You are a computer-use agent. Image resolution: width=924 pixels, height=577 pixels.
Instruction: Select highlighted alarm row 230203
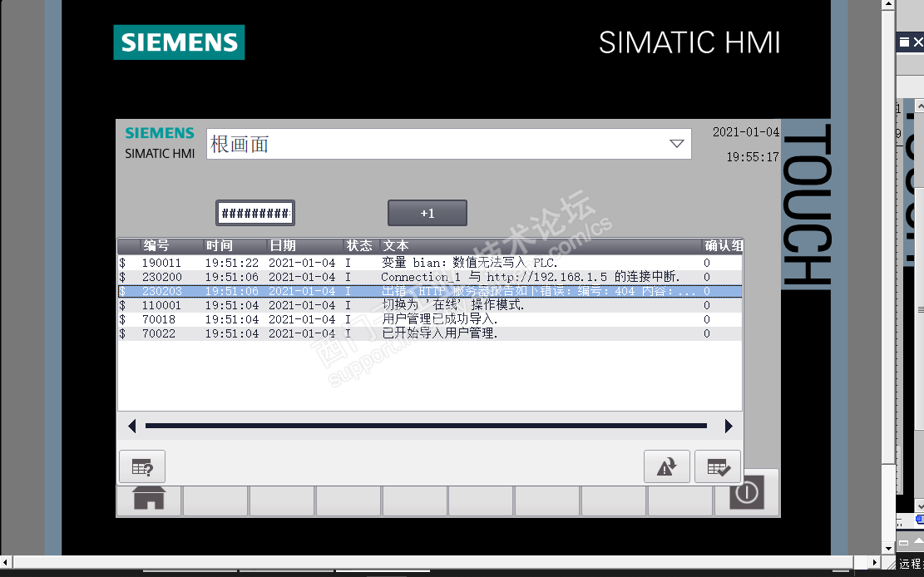[x=430, y=291]
